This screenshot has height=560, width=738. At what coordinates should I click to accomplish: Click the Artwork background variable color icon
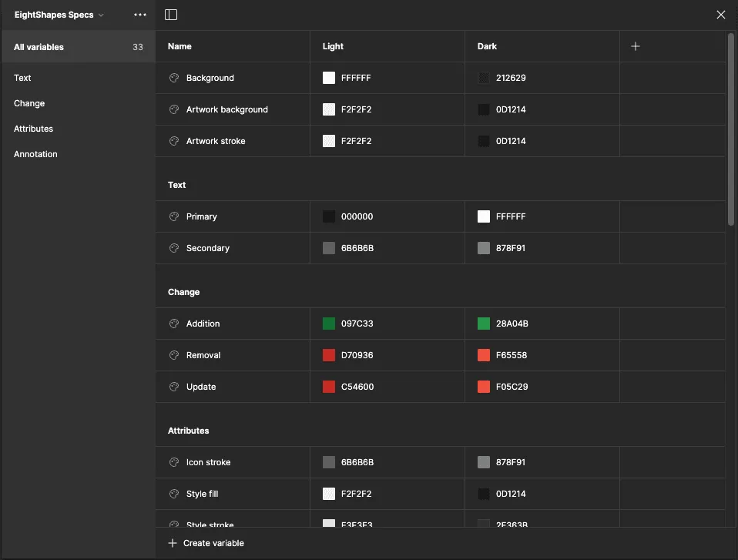coord(174,109)
